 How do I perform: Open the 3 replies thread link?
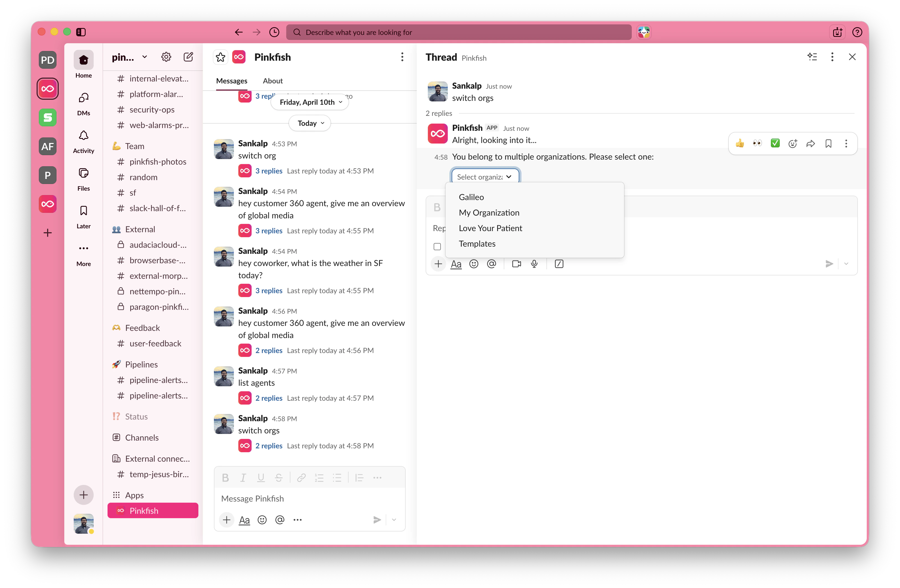[x=269, y=170]
